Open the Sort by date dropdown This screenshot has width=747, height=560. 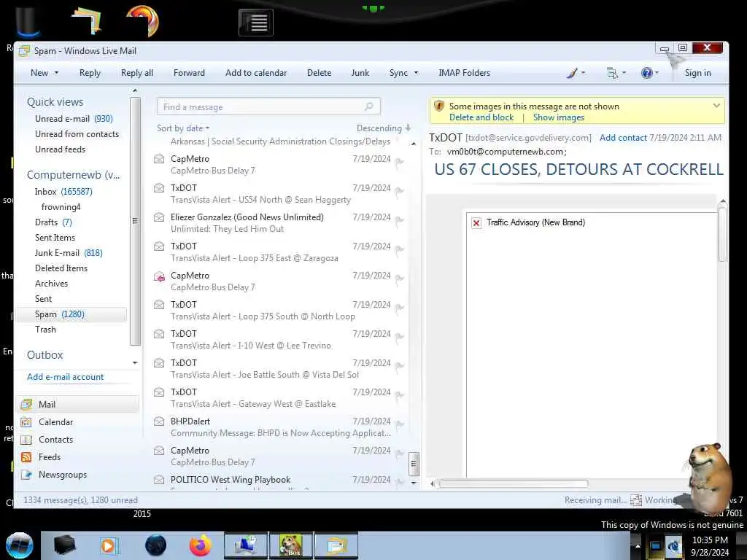point(183,128)
